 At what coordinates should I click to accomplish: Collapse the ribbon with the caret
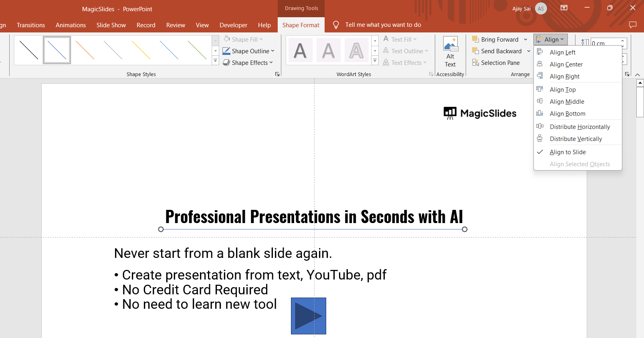point(638,74)
